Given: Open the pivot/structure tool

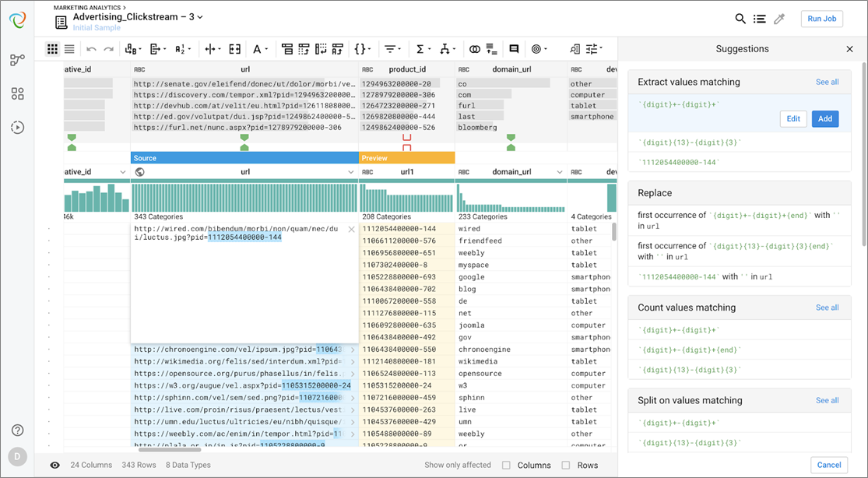Looking at the screenshot, I should [447, 49].
